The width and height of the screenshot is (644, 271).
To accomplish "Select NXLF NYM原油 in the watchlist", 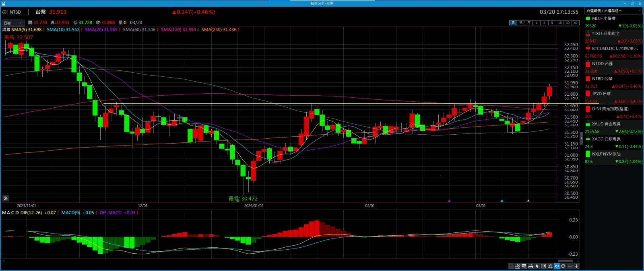I will (614, 158).
